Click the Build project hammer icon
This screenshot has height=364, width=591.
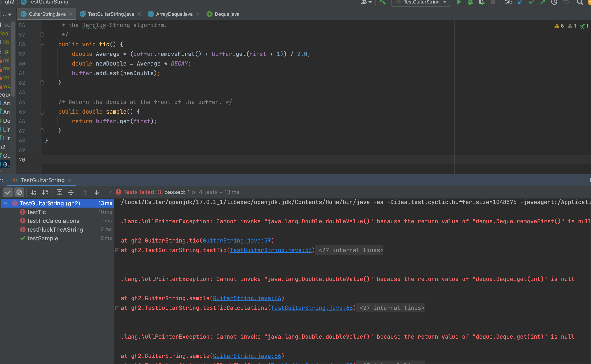click(x=382, y=2)
